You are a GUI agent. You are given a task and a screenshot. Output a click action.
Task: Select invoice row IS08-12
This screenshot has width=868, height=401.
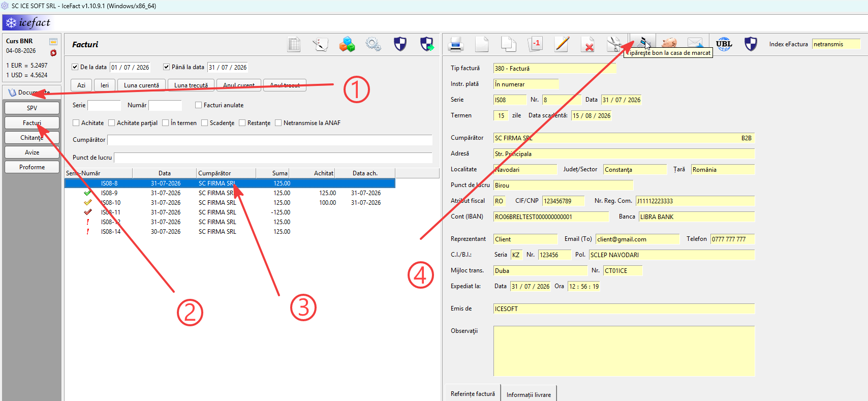[x=230, y=222]
